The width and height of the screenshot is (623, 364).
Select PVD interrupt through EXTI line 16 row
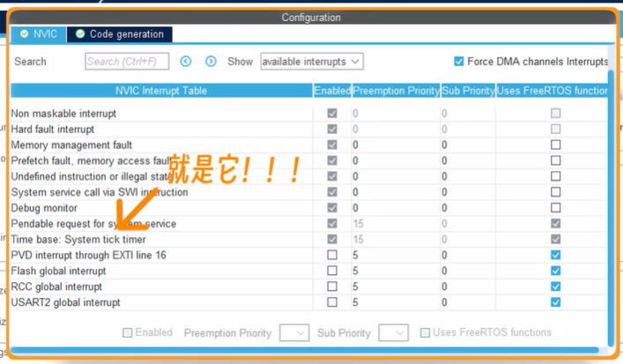[x=309, y=255]
